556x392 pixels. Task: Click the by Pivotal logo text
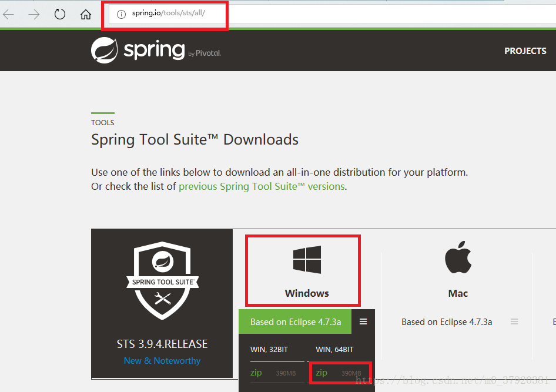tap(205, 53)
